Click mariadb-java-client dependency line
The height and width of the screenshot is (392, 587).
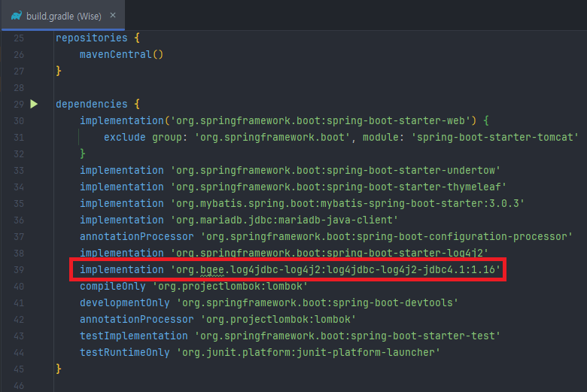point(239,220)
